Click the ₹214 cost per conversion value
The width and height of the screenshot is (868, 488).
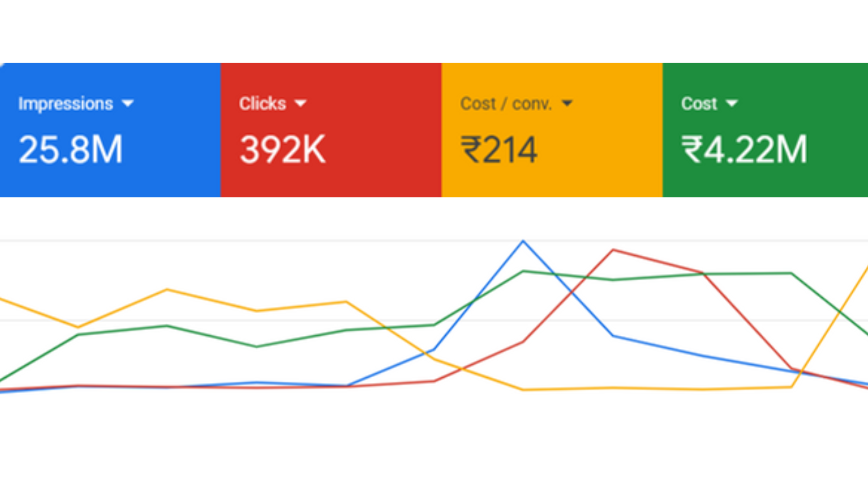pyautogui.click(x=499, y=150)
